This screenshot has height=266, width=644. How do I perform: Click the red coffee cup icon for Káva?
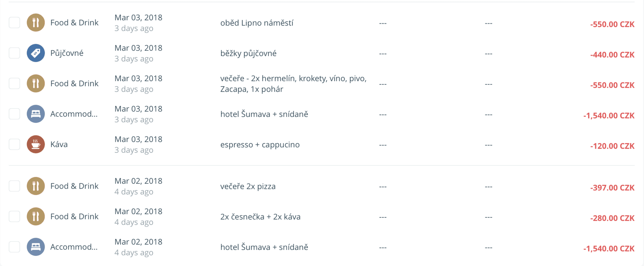tap(36, 144)
